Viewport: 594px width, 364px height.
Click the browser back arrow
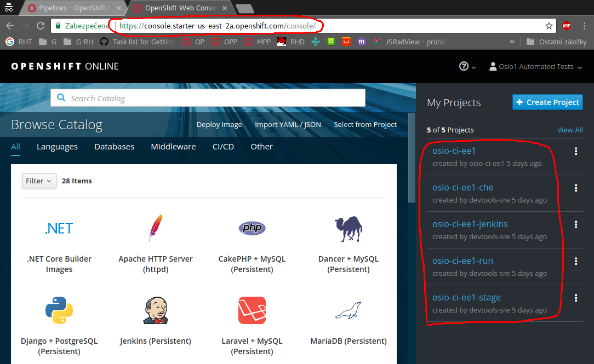click(10, 26)
